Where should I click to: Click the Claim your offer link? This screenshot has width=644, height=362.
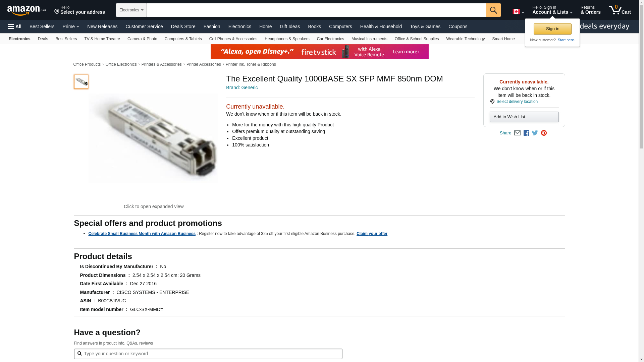372,234
